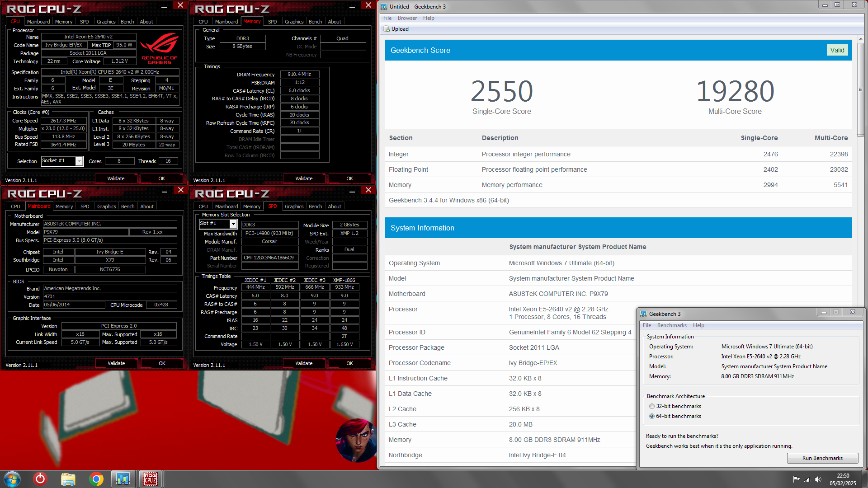Open the Socket #1 selection dropdown
This screenshot has width=868, height=488.
[x=79, y=161]
